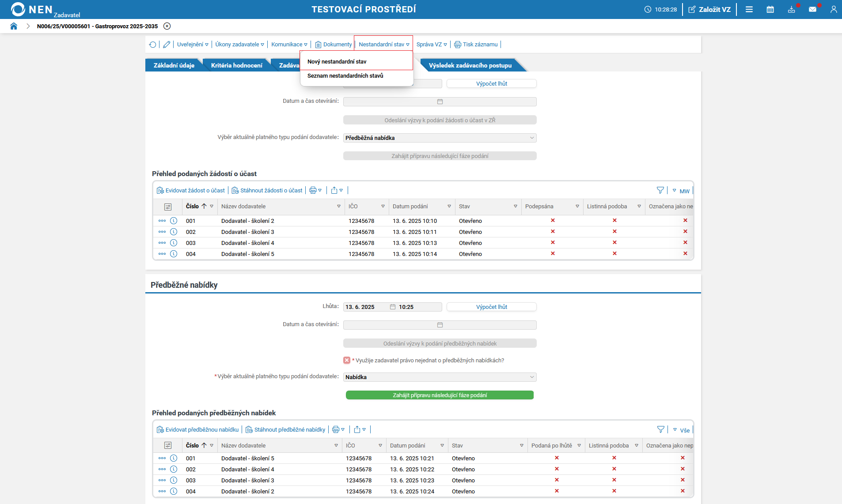
Task: Click Založit VZ button
Action: click(x=709, y=9)
